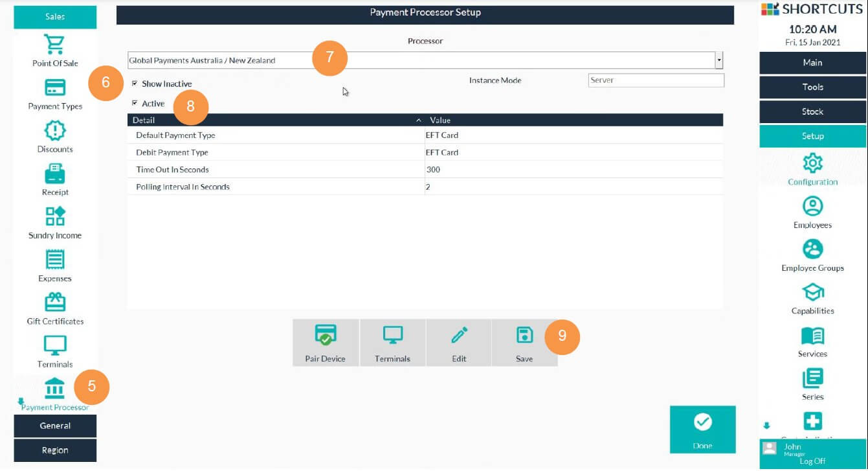868x471 pixels.
Task: Click the Edit pencil button
Action: click(459, 343)
